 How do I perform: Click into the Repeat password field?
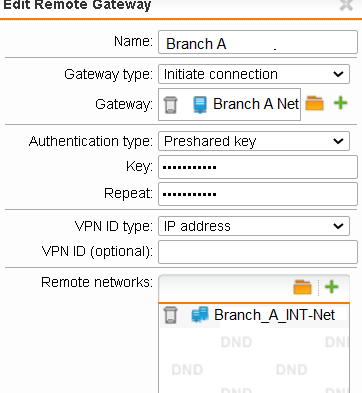pos(258,194)
